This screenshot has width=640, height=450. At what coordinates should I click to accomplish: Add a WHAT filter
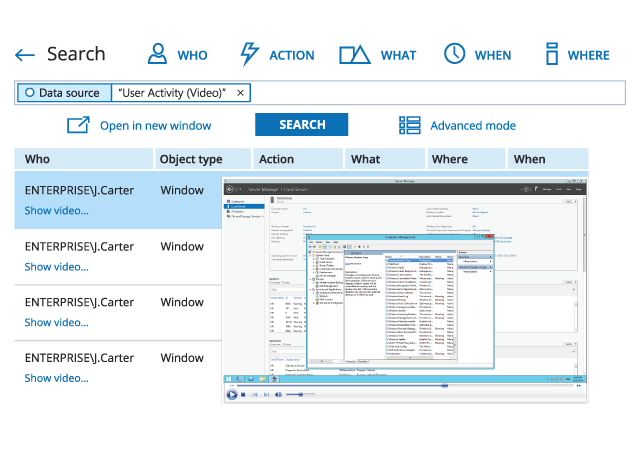coord(378,55)
